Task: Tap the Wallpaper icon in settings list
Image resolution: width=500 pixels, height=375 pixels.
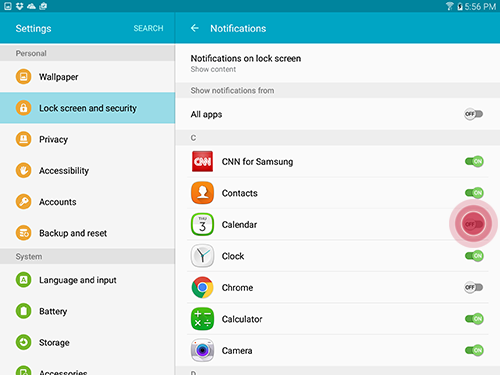Action: point(23,77)
